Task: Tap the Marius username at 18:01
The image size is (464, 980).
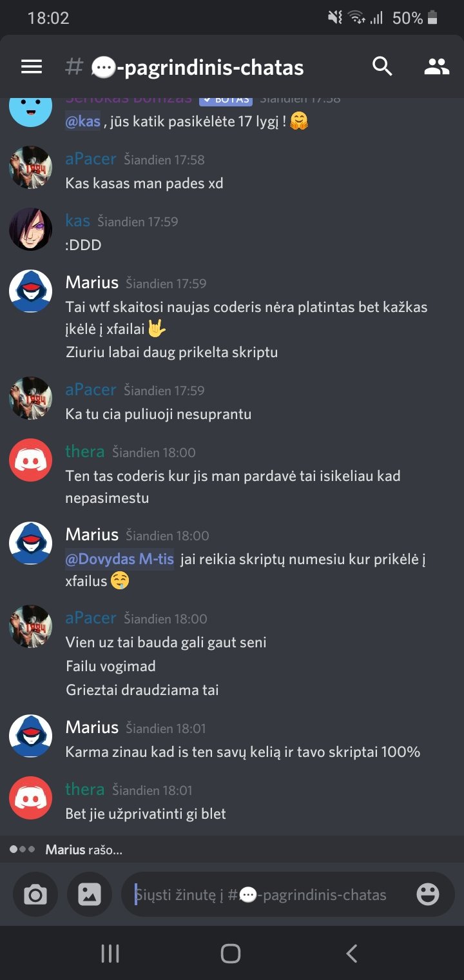Action: coord(92,727)
